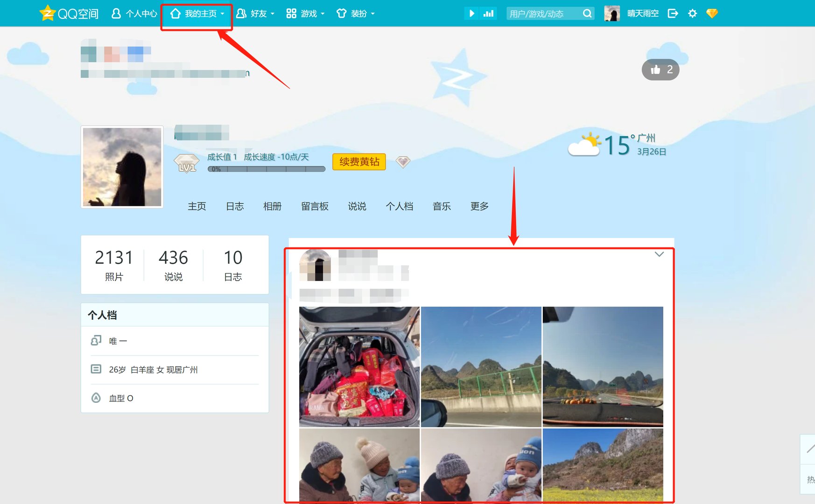Screen dimensions: 815x504
Task: Open the mountains with green fence photo
Action: (x=481, y=367)
